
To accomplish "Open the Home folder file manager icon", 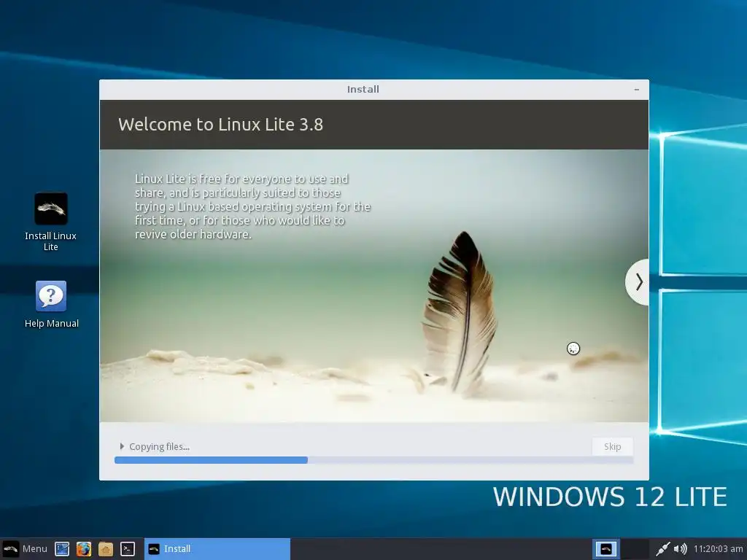I will pyautogui.click(x=106, y=549).
